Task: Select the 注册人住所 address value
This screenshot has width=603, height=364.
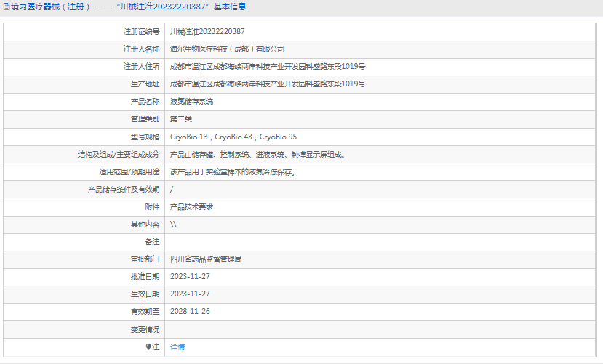Action: (x=268, y=66)
